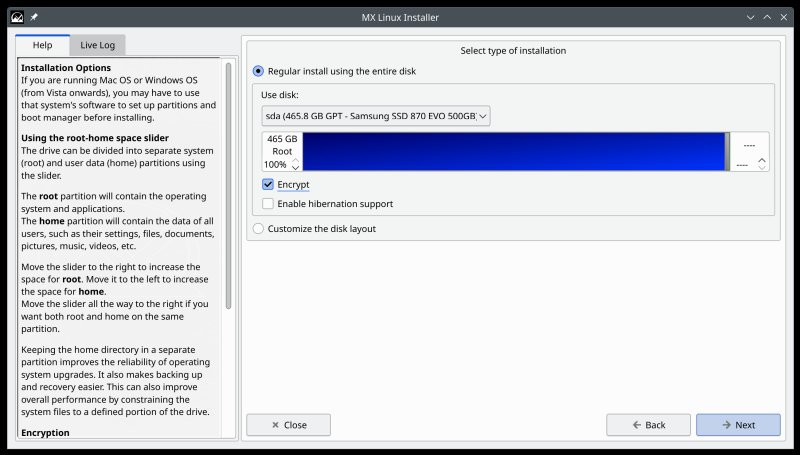Maximize the installer window
This screenshot has width=800, height=455.
(x=767, y=17)
